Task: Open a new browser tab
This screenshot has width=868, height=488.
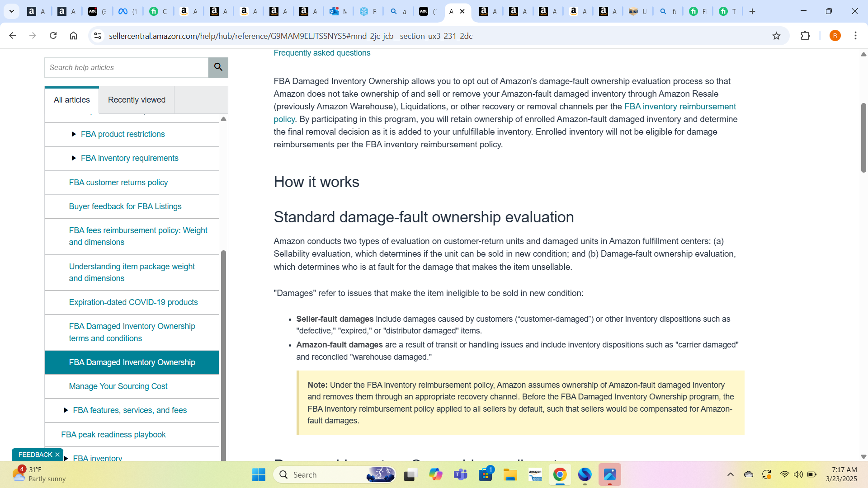Action: [x=752, y=11]
